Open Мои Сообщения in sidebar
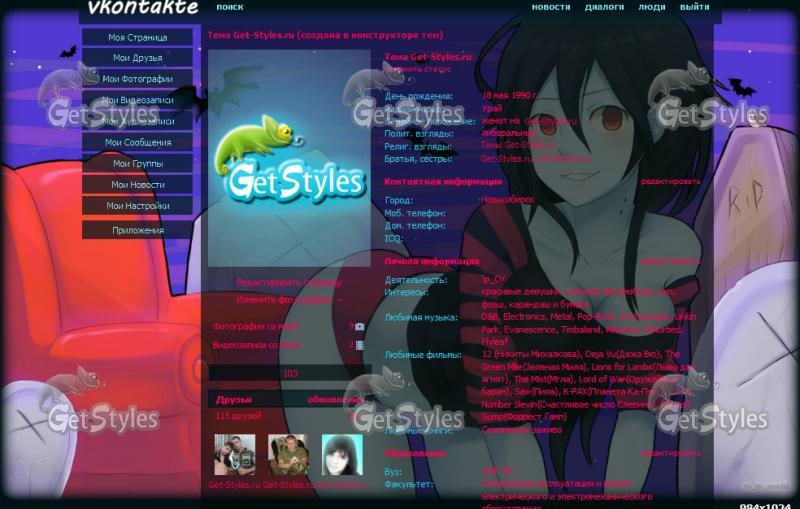 (137, 142)
